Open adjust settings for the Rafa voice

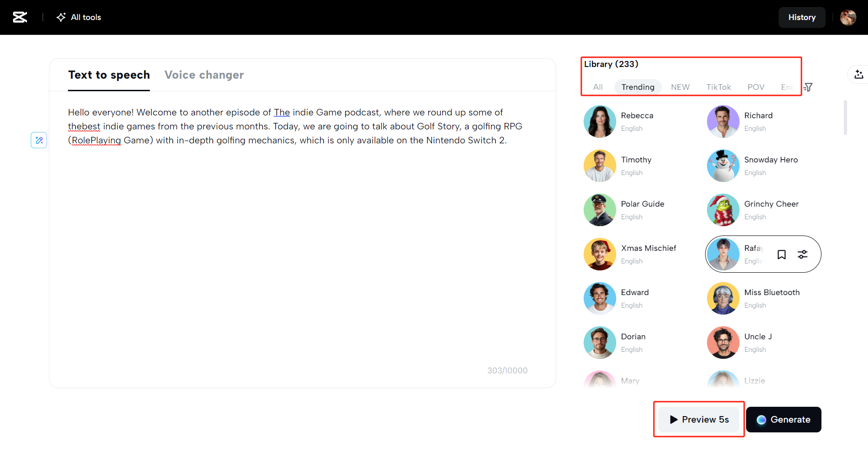tap(803, 255)
